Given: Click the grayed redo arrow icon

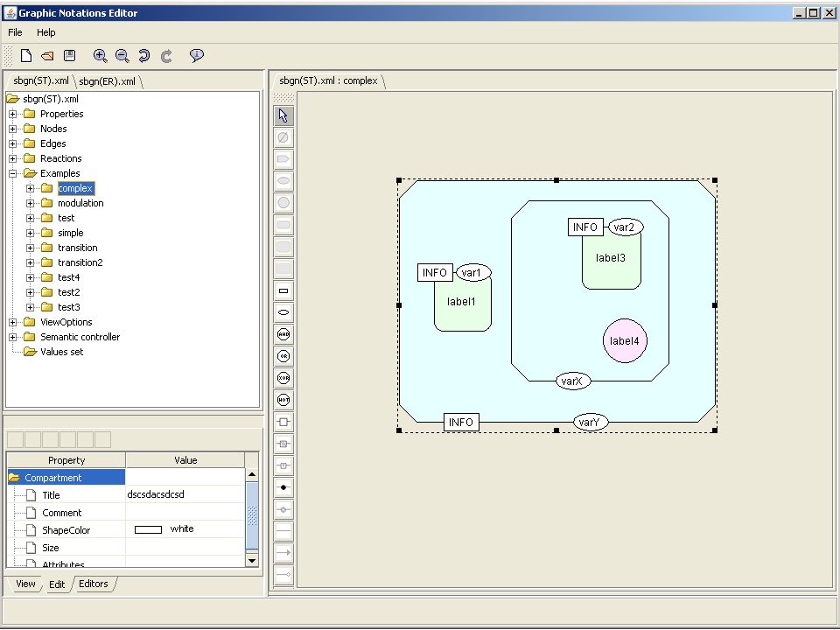Looking at the screenshot, I should pyautogui.click(x=166, y=56).
